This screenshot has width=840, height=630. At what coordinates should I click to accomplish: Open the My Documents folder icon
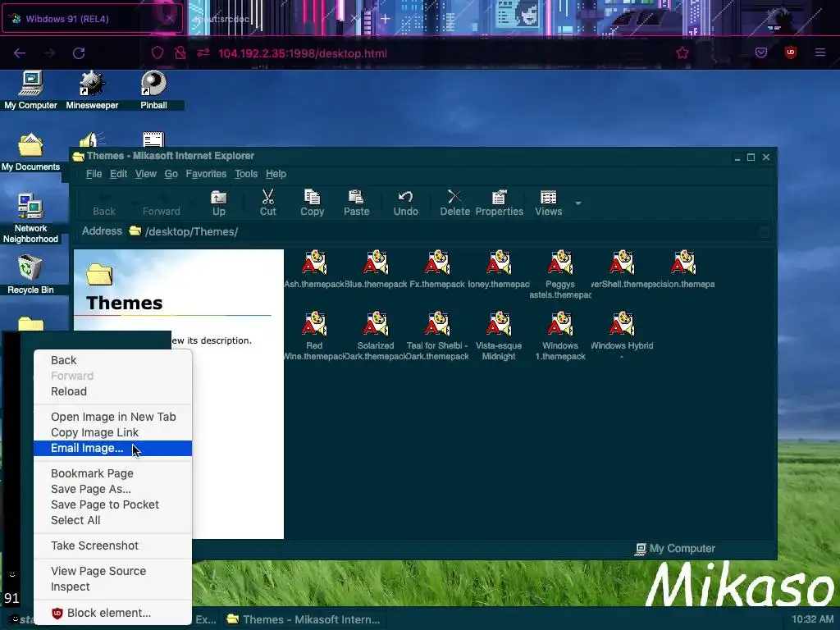click(30, 152)
